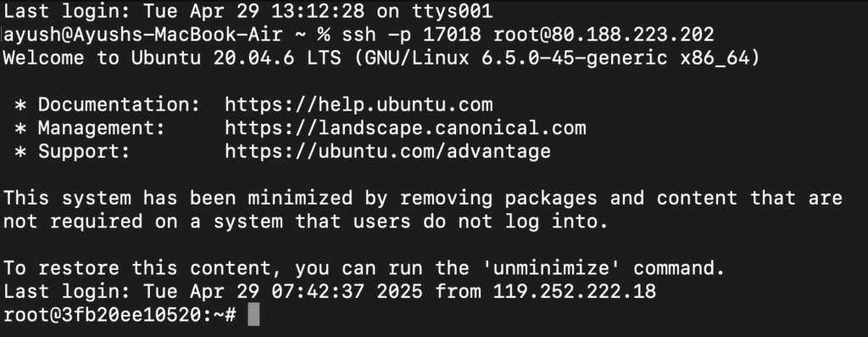Click the 'GNU/Linux 6.5.0-45-generic x86_64' kernel text
Viewport: 868px width, 337px height.
556,59
